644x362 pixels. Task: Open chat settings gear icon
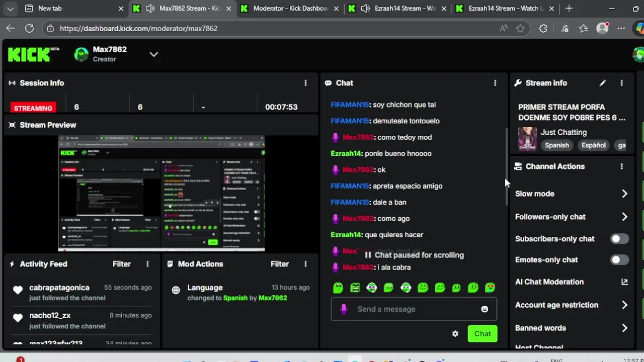(x=455, y=334)
